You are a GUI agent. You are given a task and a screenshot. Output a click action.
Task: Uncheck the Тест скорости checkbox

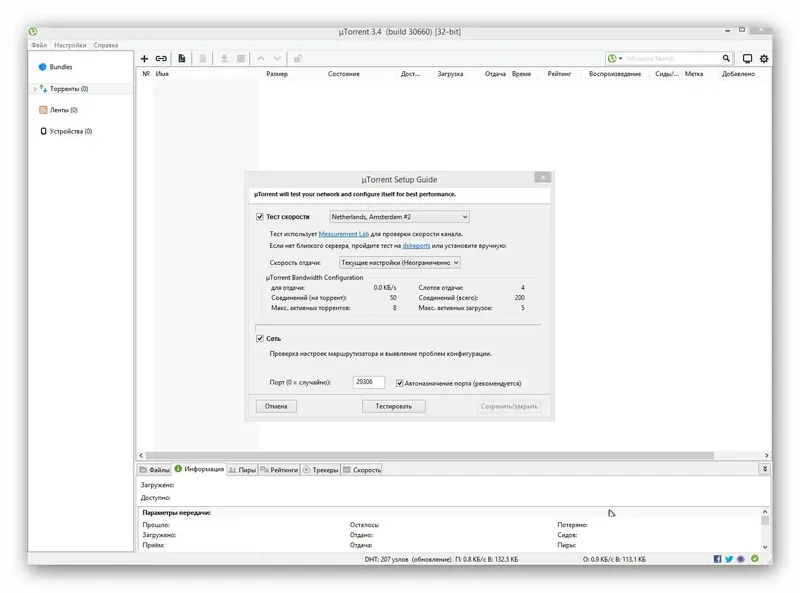coord(258,216)
